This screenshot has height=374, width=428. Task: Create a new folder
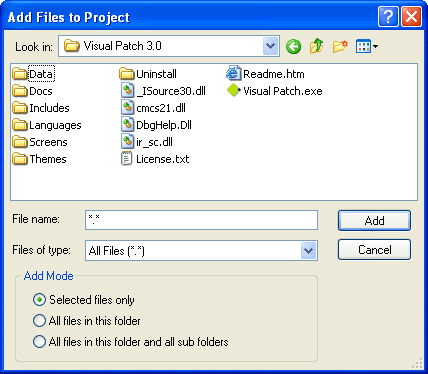tap(340, 46)
